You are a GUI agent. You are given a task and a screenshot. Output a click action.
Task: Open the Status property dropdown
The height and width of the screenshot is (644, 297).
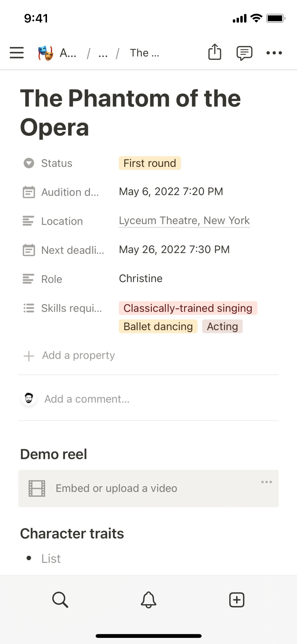pos(56,163)
